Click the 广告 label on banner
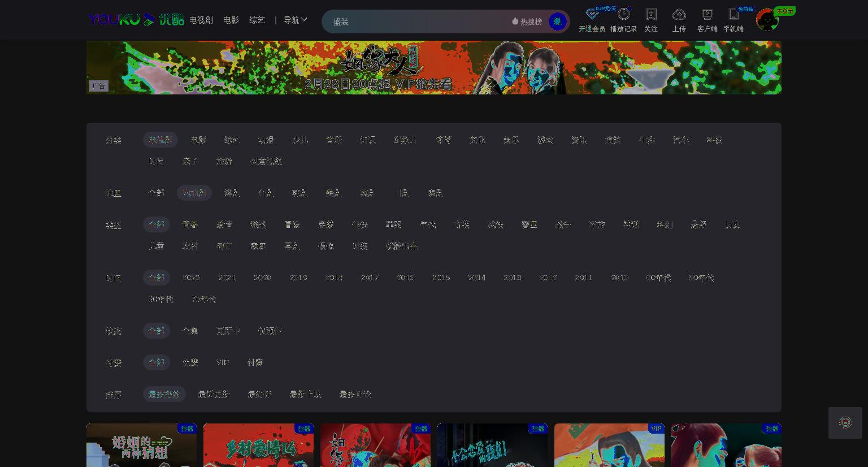The width and height of the screenshot is (868, 467). (99, 86)
